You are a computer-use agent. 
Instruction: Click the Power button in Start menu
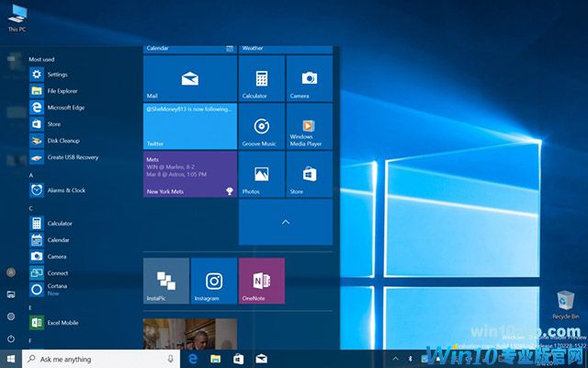[11, 338]
